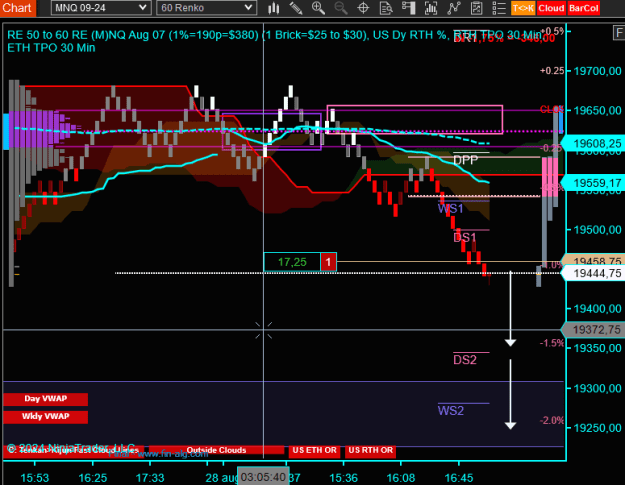The height and width of the screenshot is (485, 625).
Task: Click the 19650,00 price axis label
Action: tap(597, 110)
